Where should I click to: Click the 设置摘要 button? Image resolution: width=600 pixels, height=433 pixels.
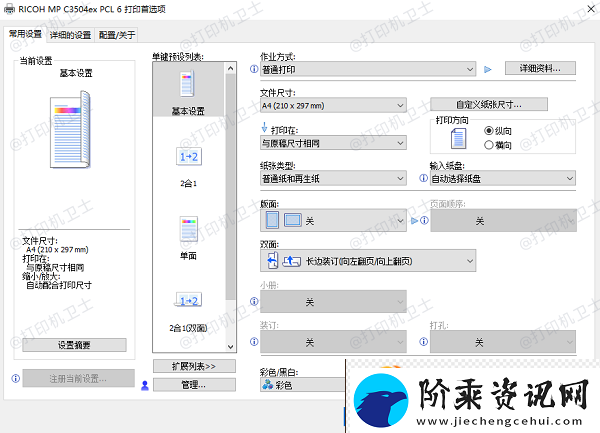(74, 345)
